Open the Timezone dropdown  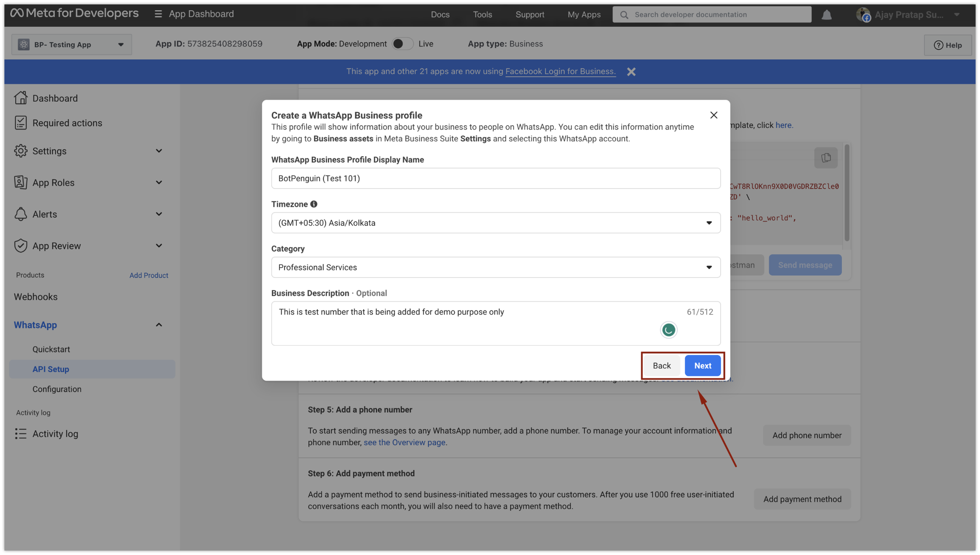click(496, 223)
